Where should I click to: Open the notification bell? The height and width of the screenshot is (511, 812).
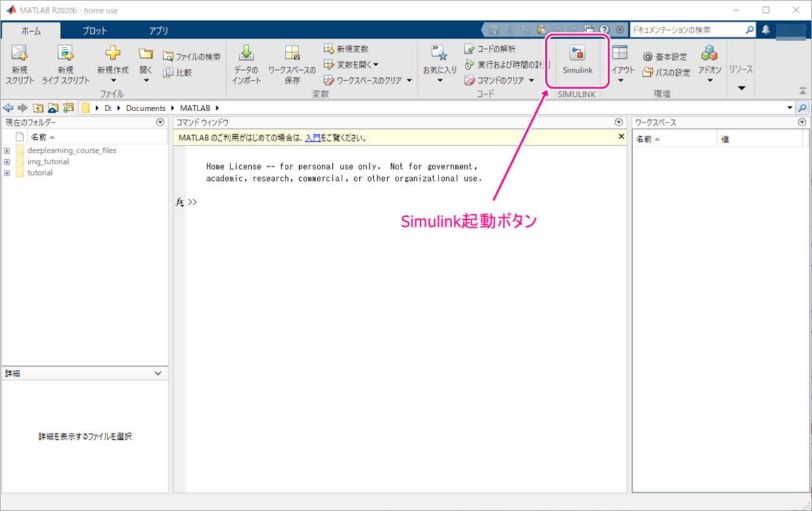(766, 30)
